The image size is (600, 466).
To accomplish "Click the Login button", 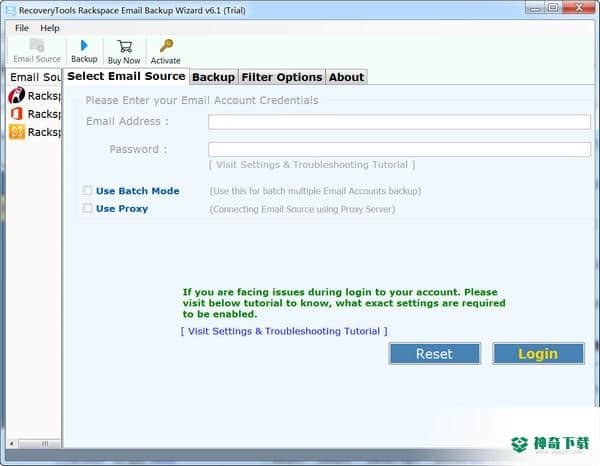I will (538, 354).
